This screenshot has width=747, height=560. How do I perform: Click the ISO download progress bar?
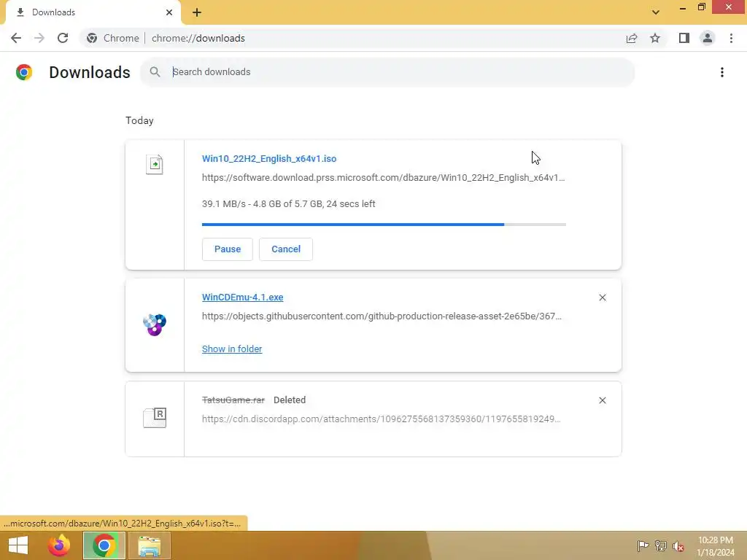[x=384, y=225]
